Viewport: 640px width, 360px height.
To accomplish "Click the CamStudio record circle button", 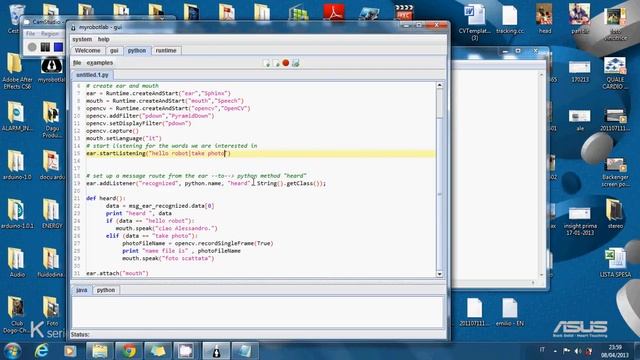I will pyautogui.click(x=32, y=47).
